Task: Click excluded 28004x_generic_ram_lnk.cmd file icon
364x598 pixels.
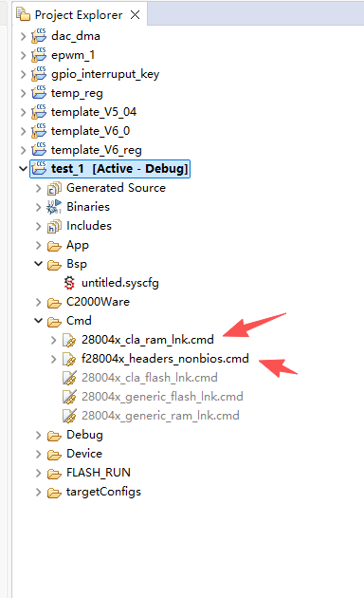Action: [x=69, y=416]
